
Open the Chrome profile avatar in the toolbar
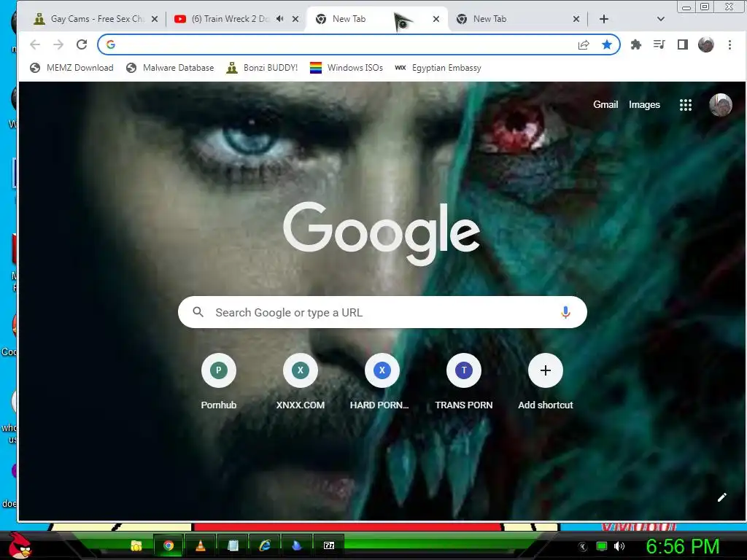706,44
